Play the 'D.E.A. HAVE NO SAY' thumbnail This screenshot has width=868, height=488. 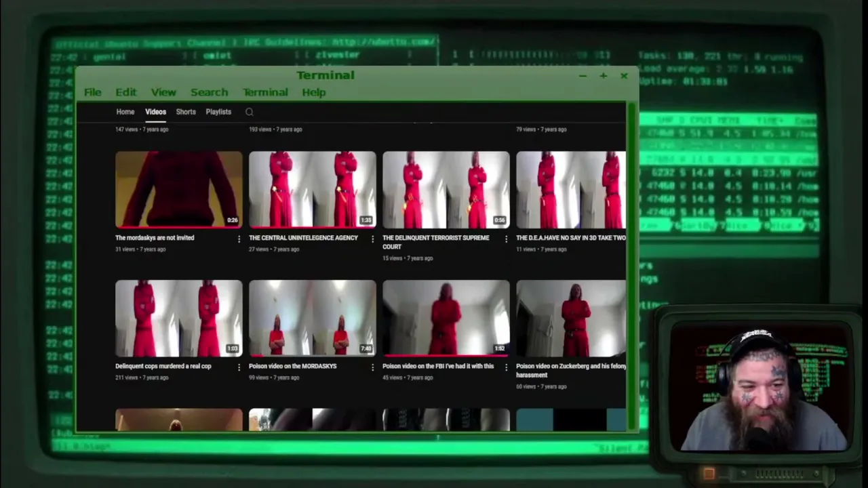click(x=571, y=189)
